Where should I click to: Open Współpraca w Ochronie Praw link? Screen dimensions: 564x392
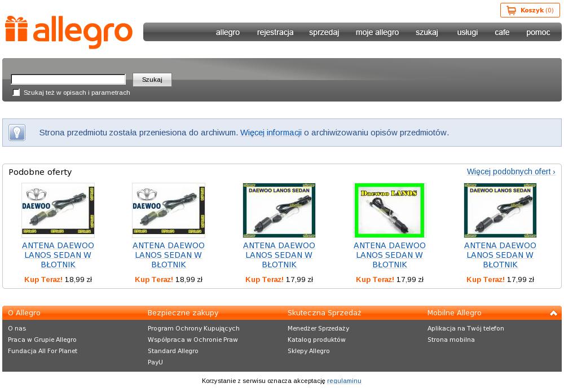(193, 340)
